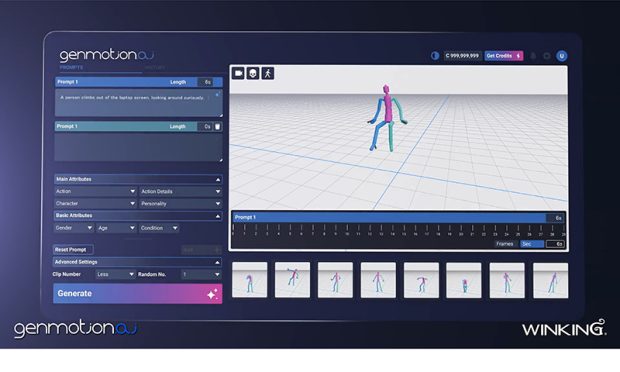Collapse the Main Attributes section
620x372 pixels.
pos(218,179)
